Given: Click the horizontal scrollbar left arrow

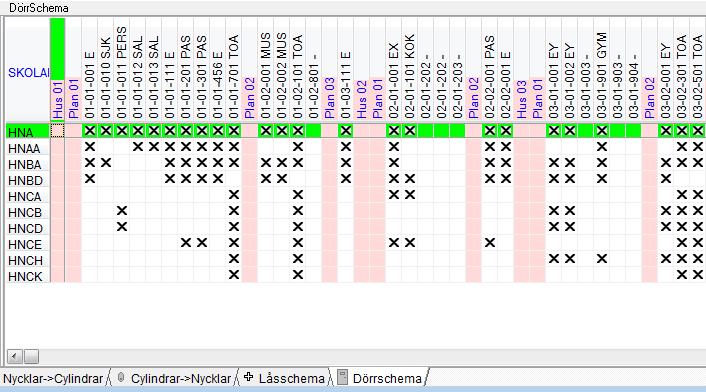Looking at the screenshot, I should click(14, 356).
